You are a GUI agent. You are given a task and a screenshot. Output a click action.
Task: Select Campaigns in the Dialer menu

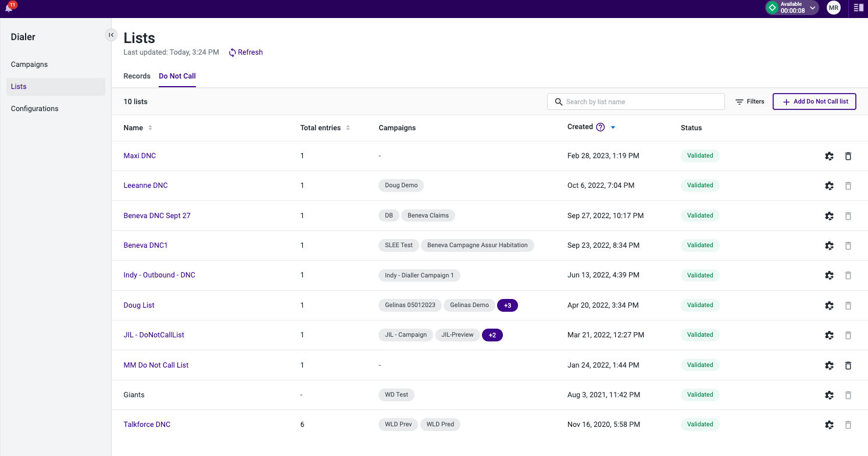coord(29,64)
